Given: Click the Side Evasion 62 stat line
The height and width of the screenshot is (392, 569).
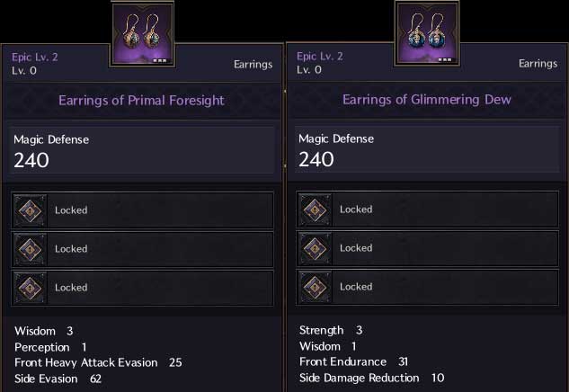Looking at the screenshot, I should [x=58, y=379].
